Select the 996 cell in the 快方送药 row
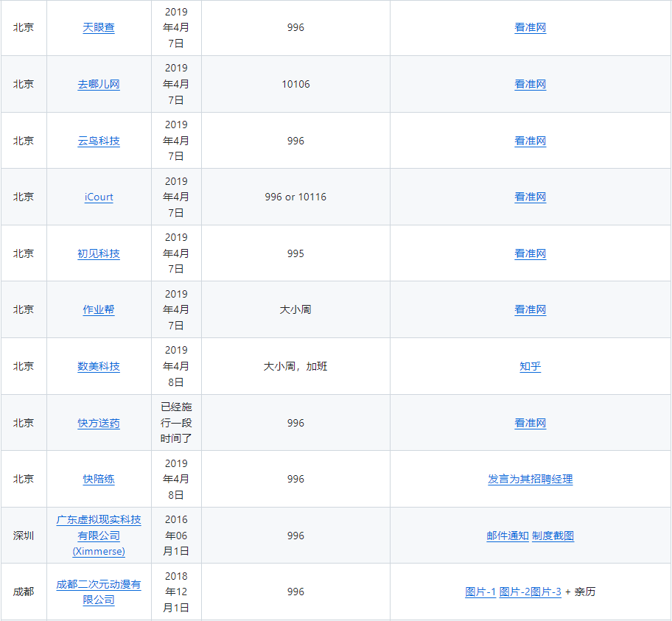Viewport: 672px width, 621px height. pos(295,423)
